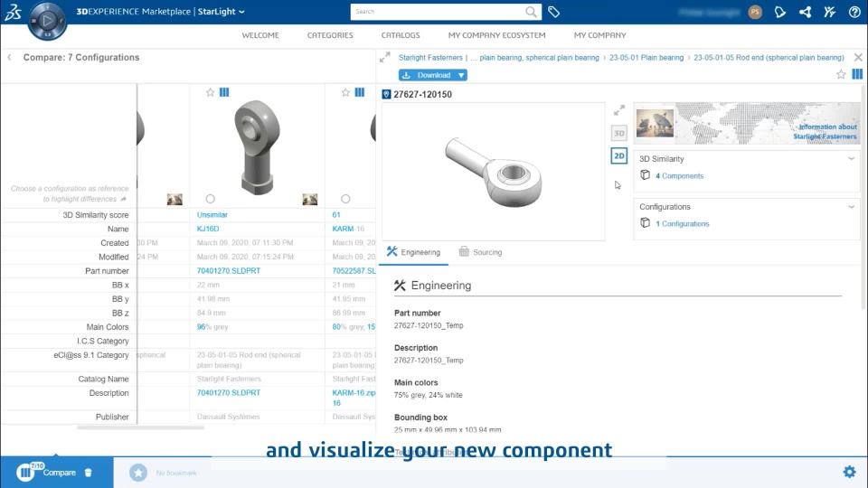This screenshot has height=488, width=868.
Task: Open the 3DEXPERIENCE compass
Action: [47, 21]
